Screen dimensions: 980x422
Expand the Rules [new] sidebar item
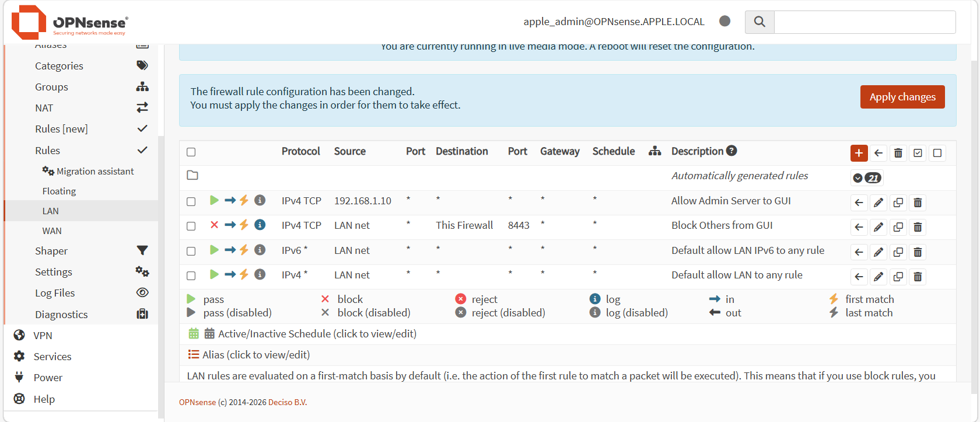coord(82,129)
